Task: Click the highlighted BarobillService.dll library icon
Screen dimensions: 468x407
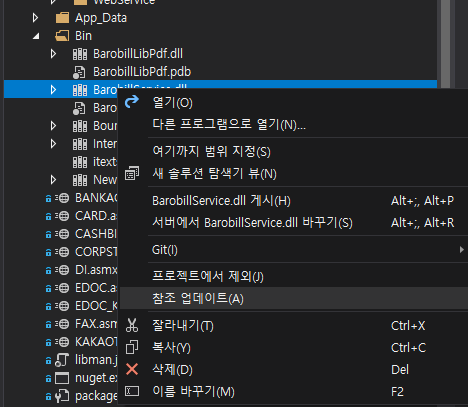Action: [x=80, y=90]
